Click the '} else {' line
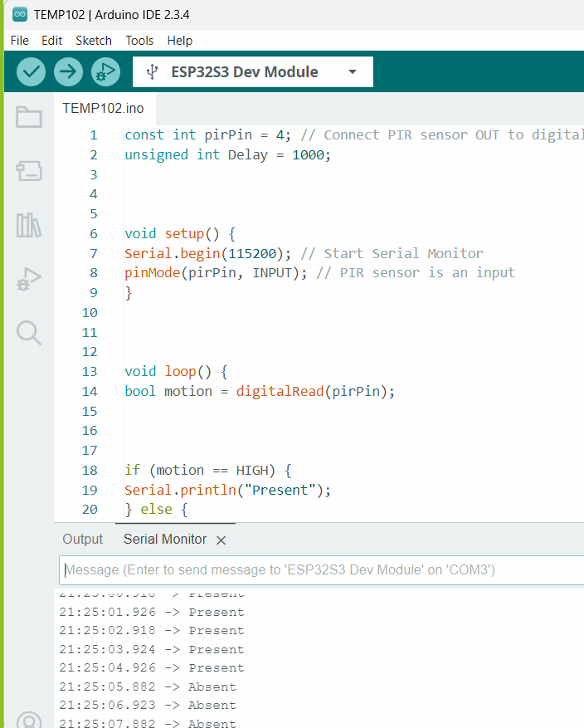The width and height of the screenshot is (584, 728). click(x=156, y=510)
